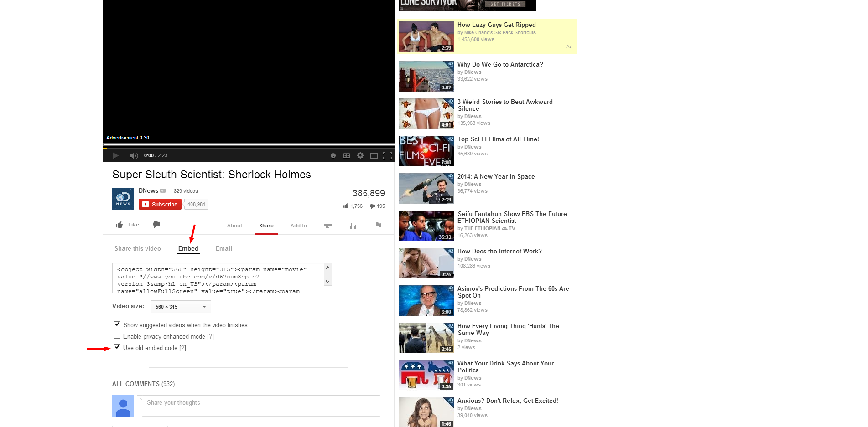Open What Your Drink Says About Your Politics link
This screenshot has height=427, width=868.
pos(505,366)
